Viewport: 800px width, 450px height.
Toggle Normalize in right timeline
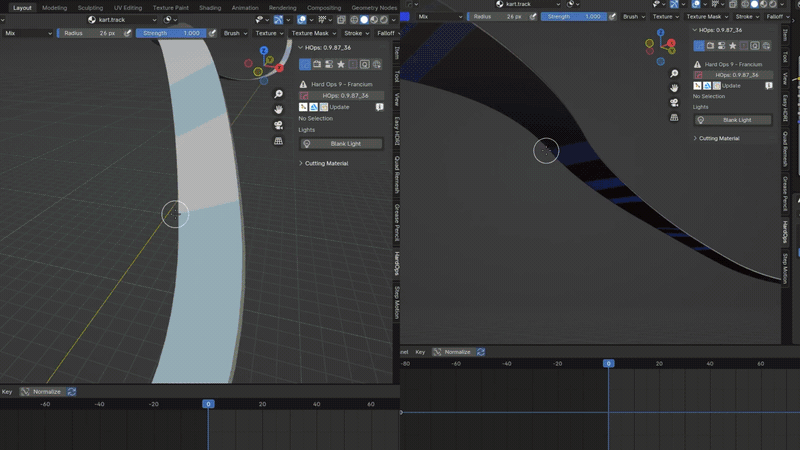453,352
